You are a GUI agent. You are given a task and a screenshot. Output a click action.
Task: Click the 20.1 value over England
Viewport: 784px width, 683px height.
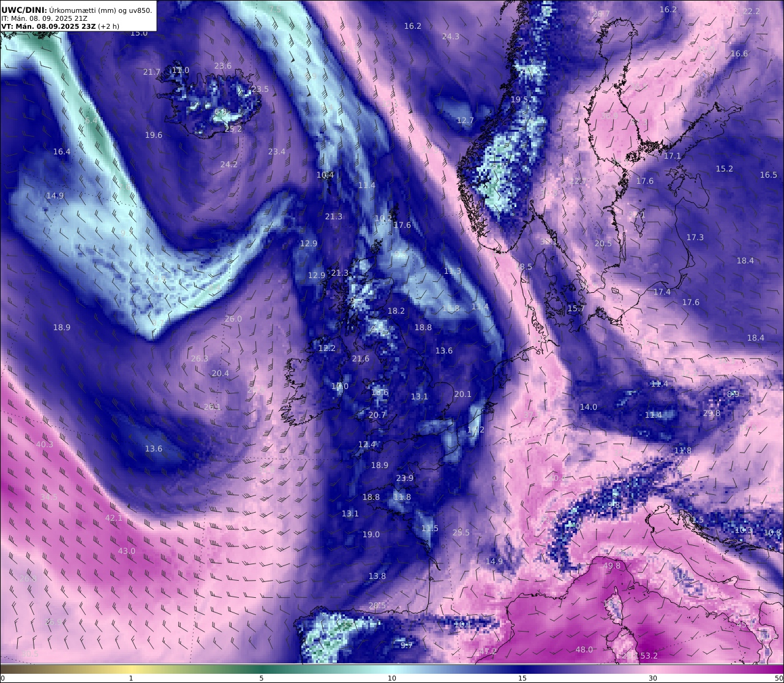pos(463,394)
